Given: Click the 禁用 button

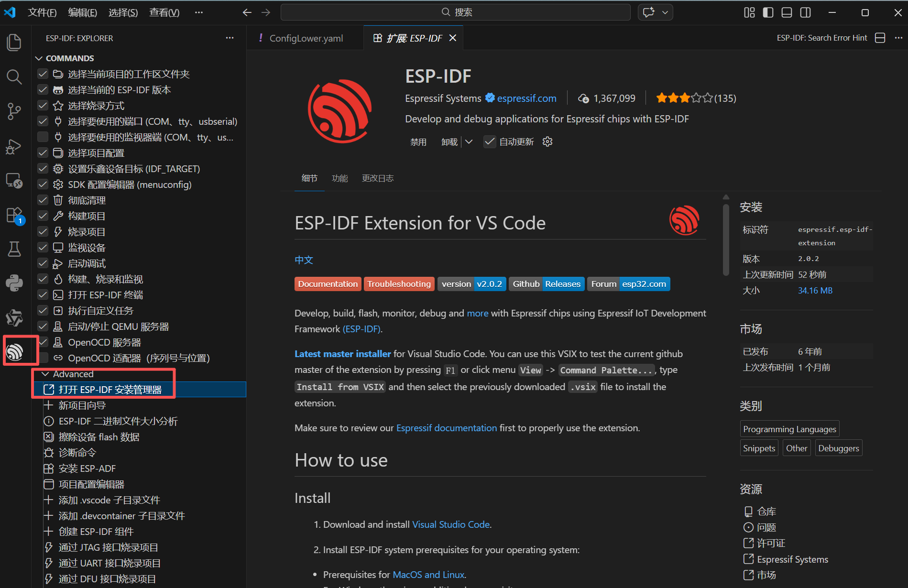Looking at the screenshot, I should (x=418, y=142).
